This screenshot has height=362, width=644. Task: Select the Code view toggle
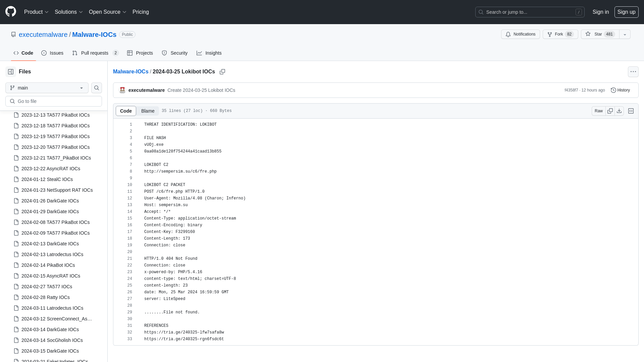[126, 111]
